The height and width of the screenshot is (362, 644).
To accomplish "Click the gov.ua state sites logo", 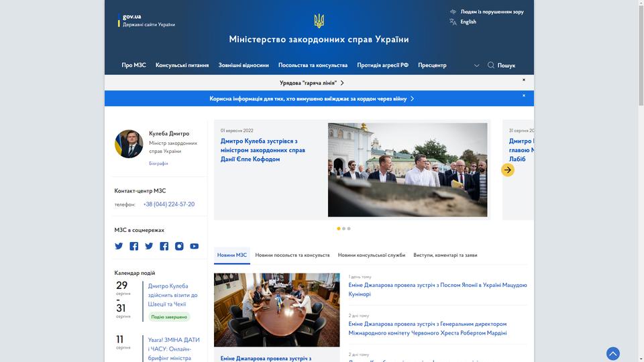I will [147, 20].
